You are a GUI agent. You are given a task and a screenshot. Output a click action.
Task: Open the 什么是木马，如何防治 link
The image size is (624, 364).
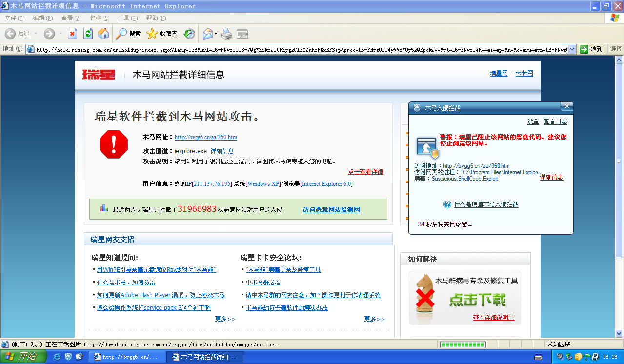[126, 283]
